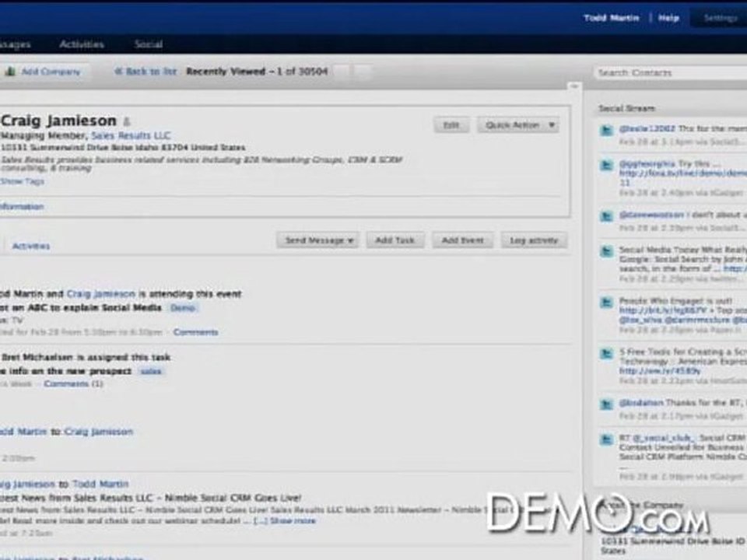Open Comments (1) on the prospect task
The width and height of the screenshot is (747, 560).
tap(73, 383)
